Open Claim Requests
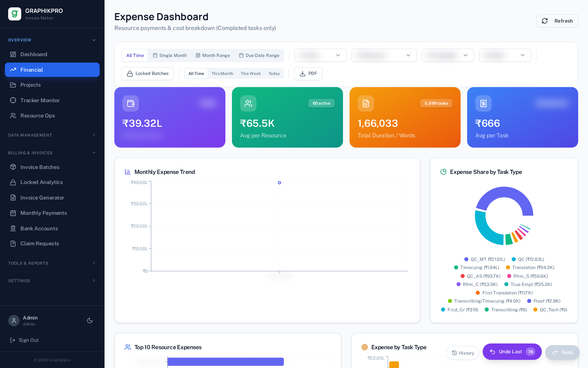Image resolution: width=588 pixels, height=368 pixels. [52, 243]
